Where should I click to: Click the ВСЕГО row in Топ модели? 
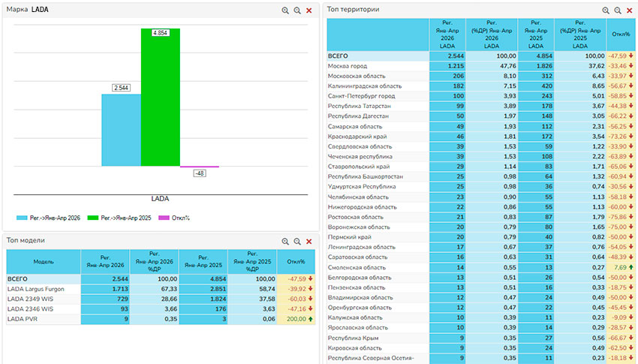point(161,279)
